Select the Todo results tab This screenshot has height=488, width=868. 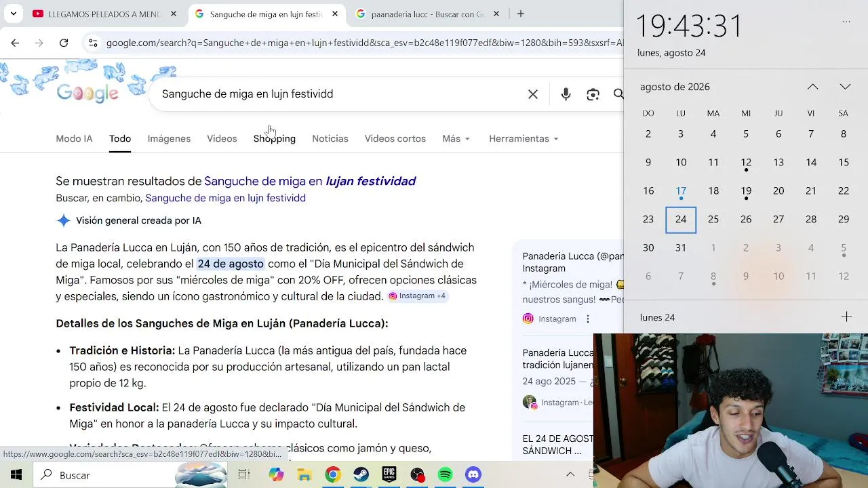click(120, 138)
